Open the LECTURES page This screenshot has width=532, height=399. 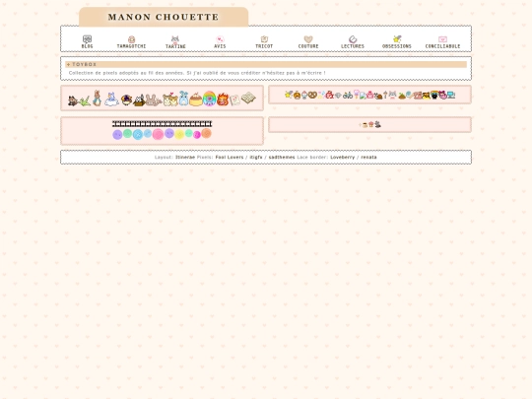coord(353,42)
